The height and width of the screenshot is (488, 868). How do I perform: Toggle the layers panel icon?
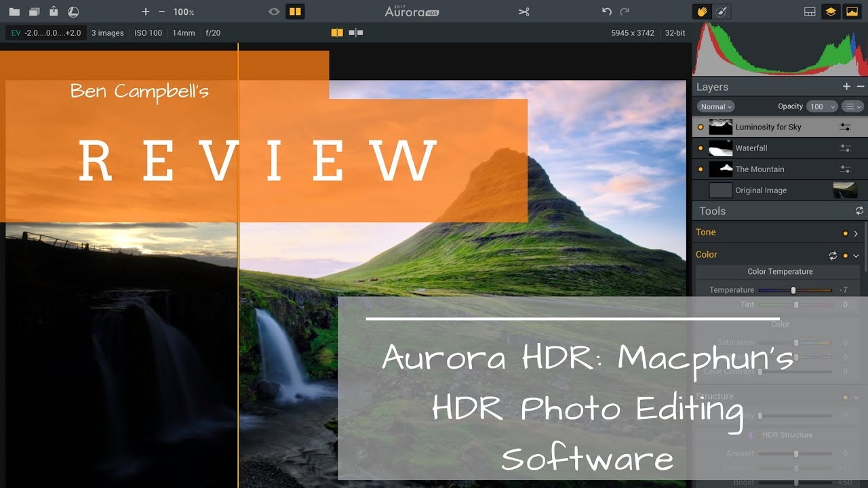(x=830, y=12)
